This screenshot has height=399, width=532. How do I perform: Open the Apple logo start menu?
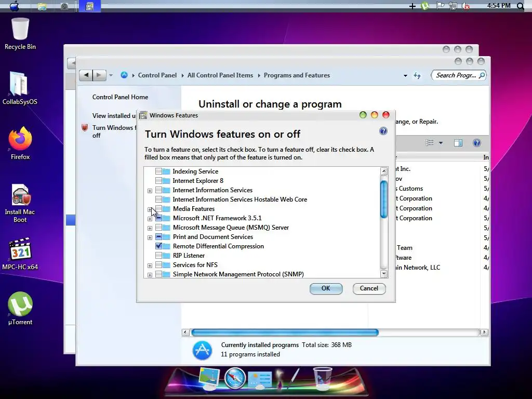pyautogui.click(x=14, y=6)
